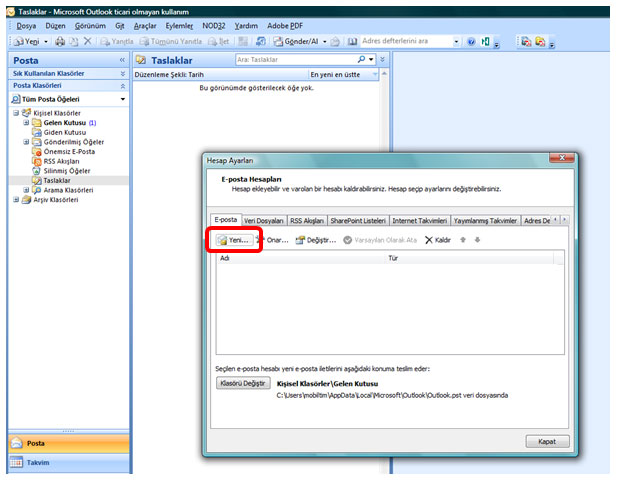Click the delete X icon in the toolbar

[x=87, y=41]
